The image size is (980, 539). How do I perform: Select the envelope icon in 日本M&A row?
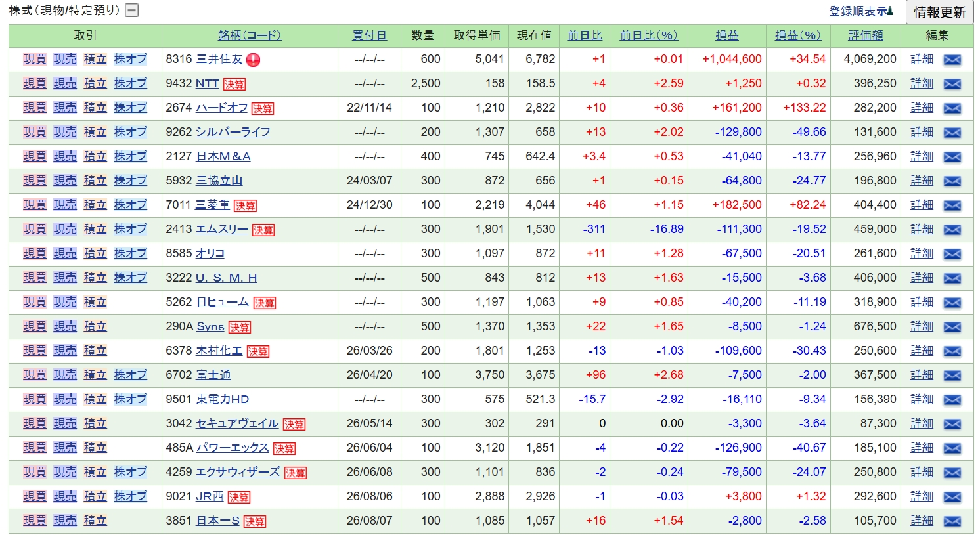pos(952,157)
